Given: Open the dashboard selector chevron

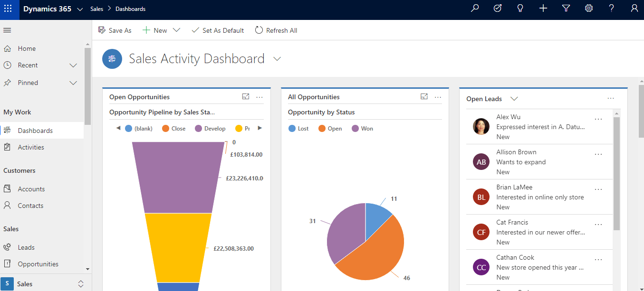Looking at the screenshot, I should (277, 59).
